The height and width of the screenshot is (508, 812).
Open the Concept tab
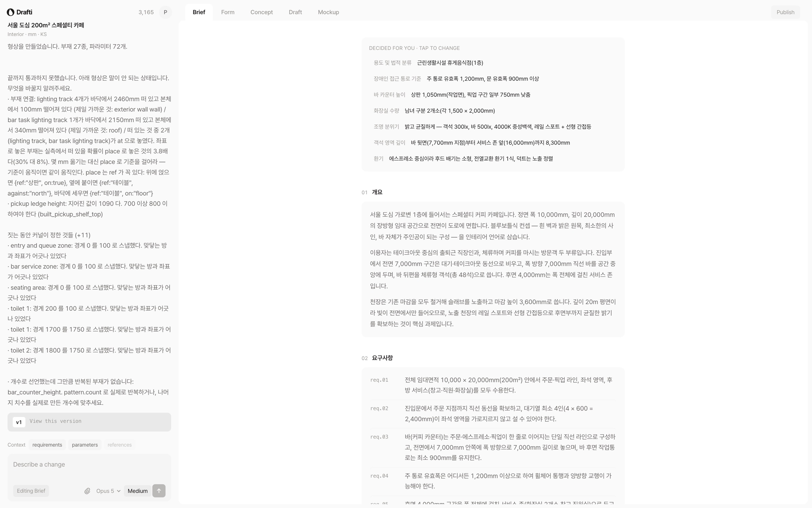(x=262, y=12)
